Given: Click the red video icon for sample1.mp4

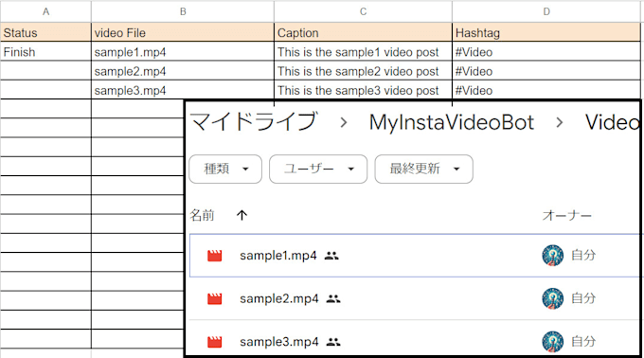Looking at the screenshot, I should pyautogui.click(x=214, y=256).
